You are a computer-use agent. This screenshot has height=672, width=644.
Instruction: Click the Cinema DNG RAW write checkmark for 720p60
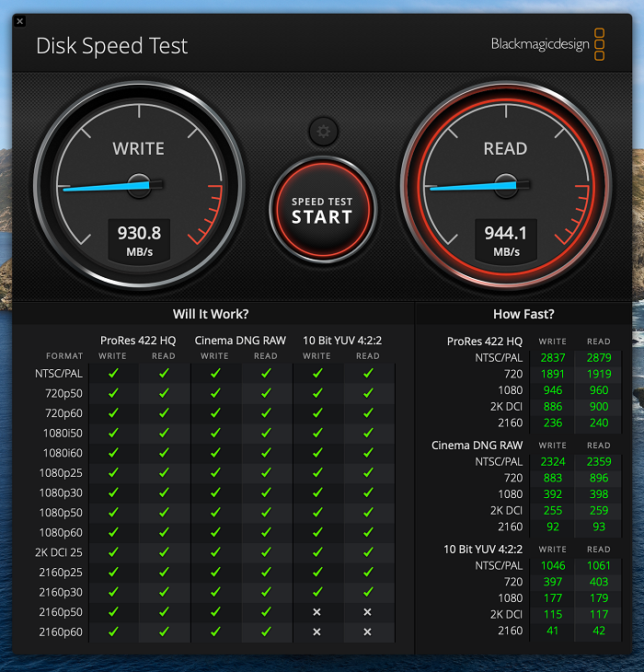pos(215,412)
